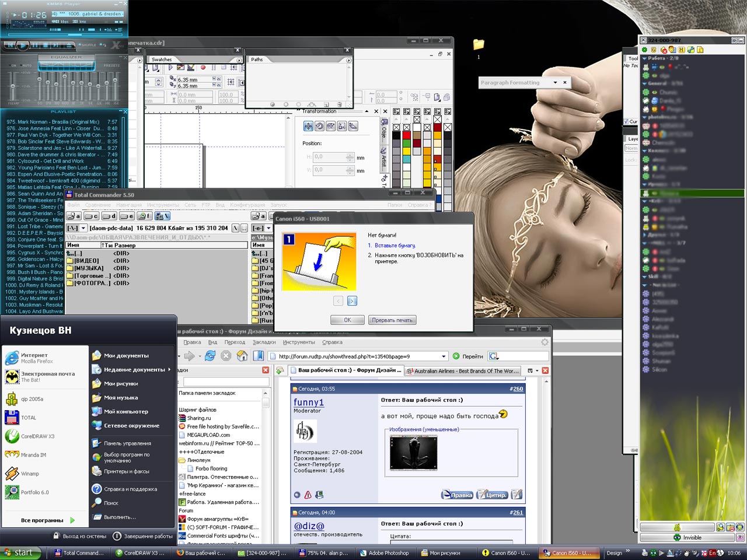Click the H position field in Transformation
This screenshot has width=747, height=560.
pyautogui.click(x=334, y=157)
